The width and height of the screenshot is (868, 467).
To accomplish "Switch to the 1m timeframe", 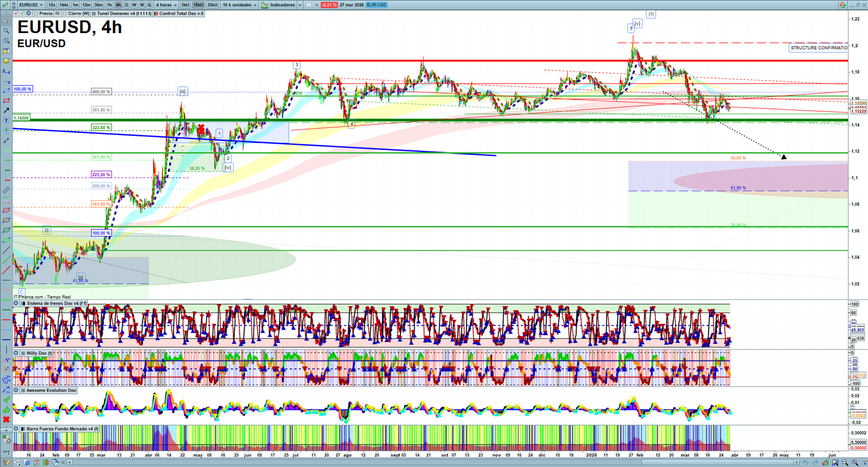I will pyautogui.click(x=75, y=5).
